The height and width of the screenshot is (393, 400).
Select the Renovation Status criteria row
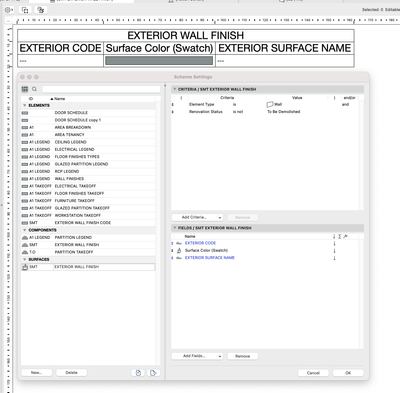click(x=265, y=112)
